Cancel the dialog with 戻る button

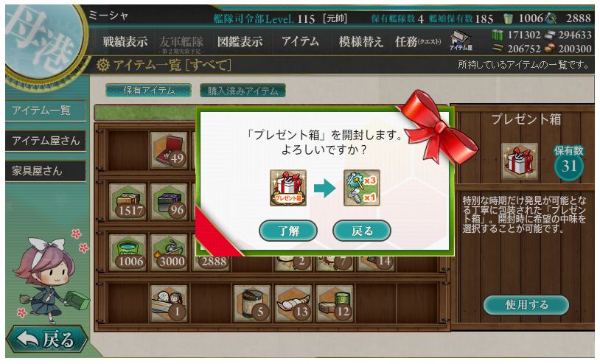click(362, 231)
